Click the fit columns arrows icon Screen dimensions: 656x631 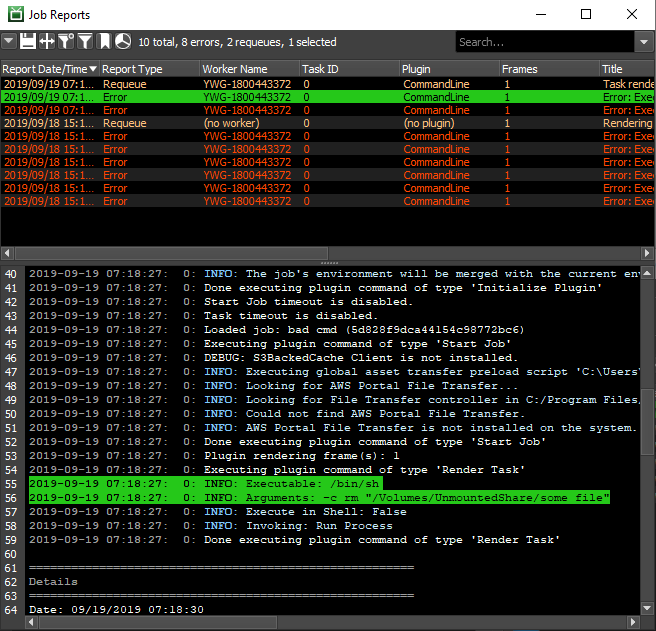pos(47,42)
